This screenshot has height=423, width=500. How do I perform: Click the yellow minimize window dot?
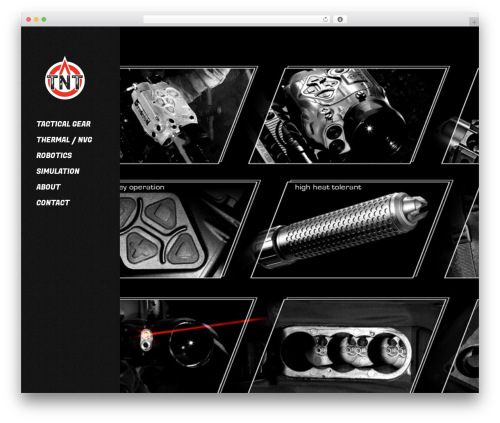click(36, 20)
